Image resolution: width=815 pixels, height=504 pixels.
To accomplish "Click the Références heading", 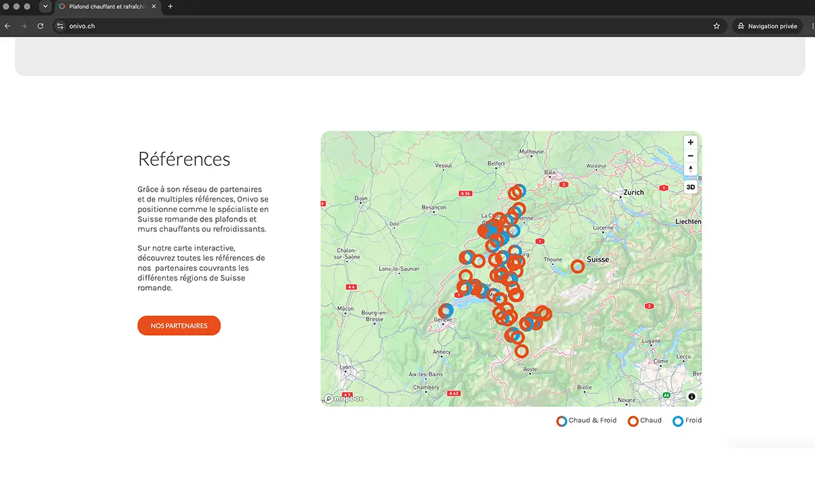I will pos(184,159).
